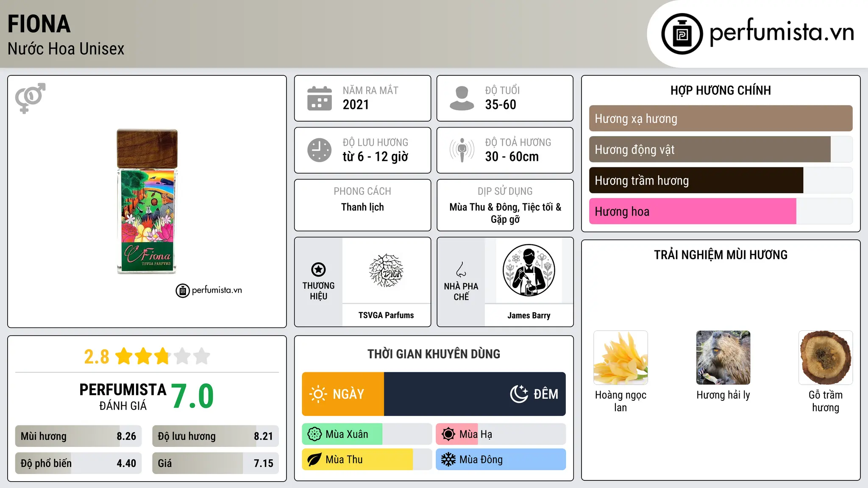Click the 2.8 star rating number

pos(97,357)
